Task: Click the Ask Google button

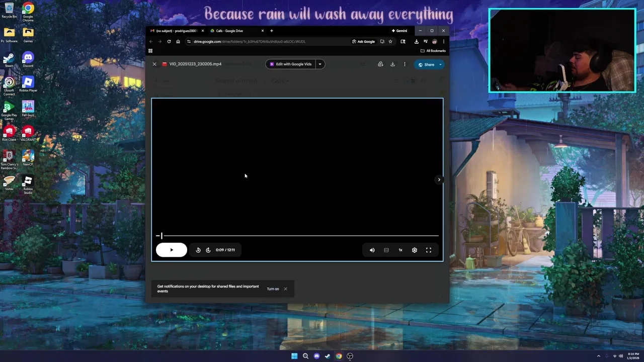Action: point(363,42)
